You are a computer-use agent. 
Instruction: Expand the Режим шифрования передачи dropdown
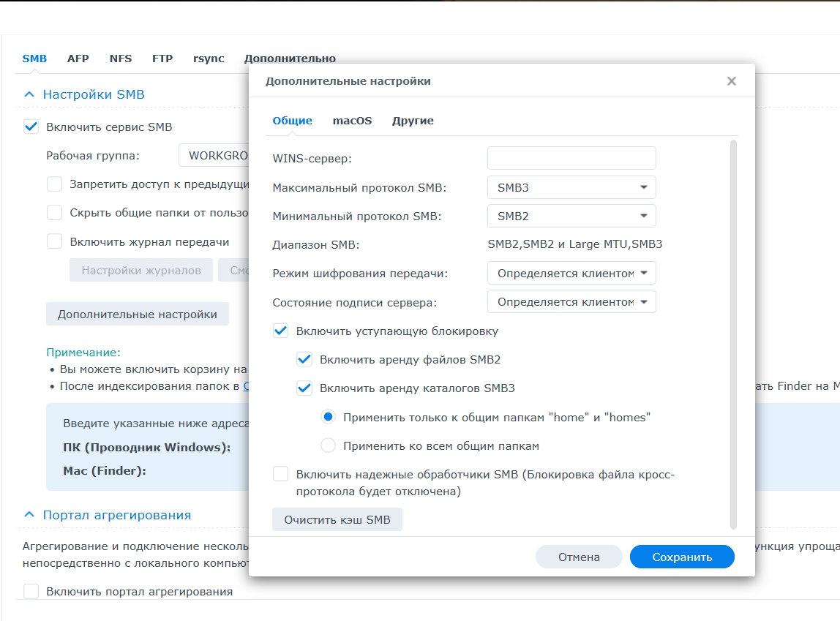(571, 273)
